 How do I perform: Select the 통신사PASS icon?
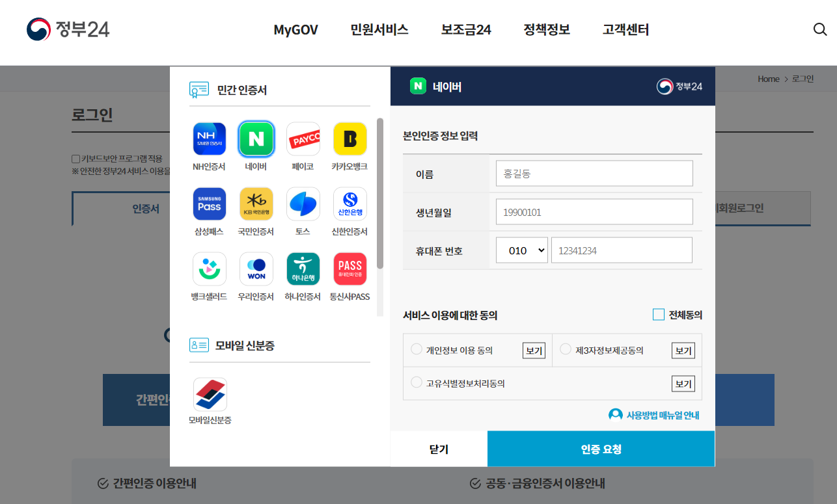coord(350,269)
